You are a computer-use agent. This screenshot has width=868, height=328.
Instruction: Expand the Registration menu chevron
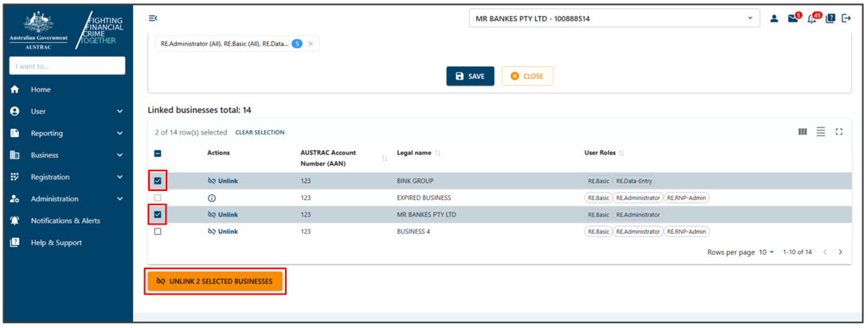point(119,177)
